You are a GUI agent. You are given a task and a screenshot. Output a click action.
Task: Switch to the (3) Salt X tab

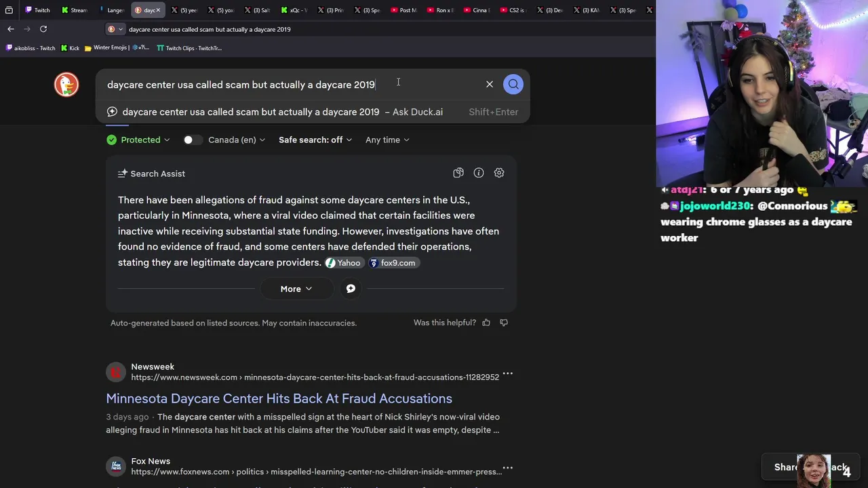coord(257,10)
